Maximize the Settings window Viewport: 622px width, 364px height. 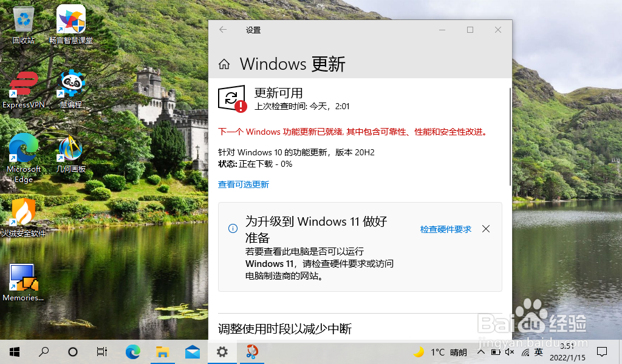[x=470, y=30]
